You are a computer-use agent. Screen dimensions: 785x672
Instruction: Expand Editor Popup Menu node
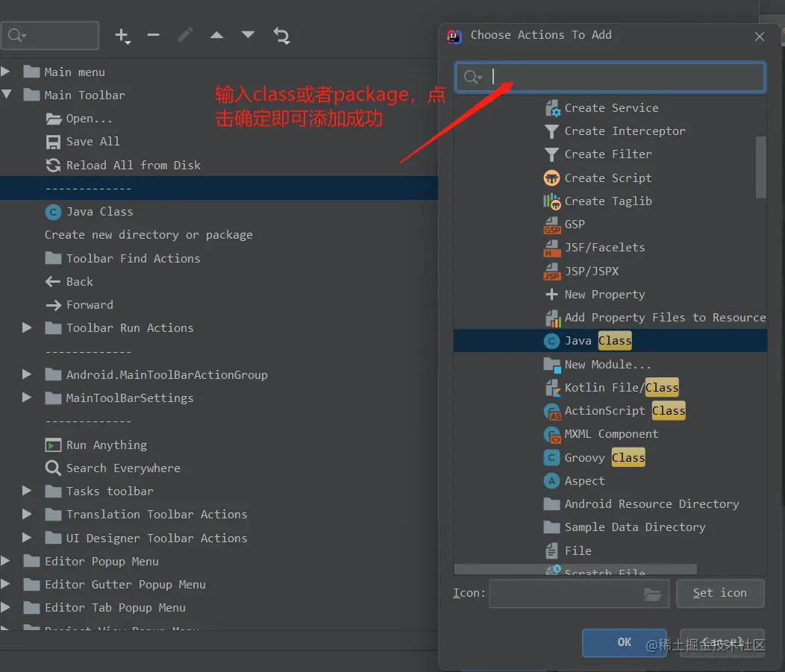tap(5, 561)
